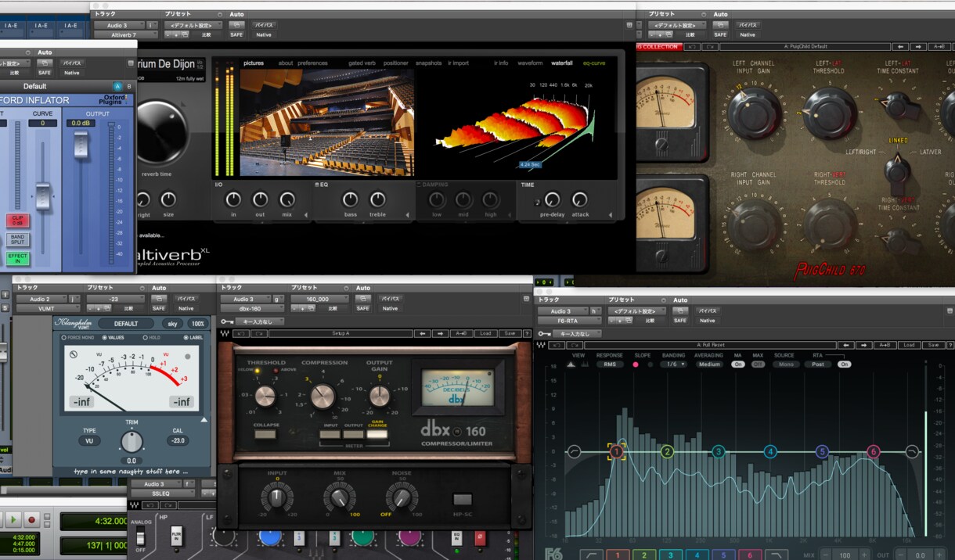Click the record button in transport

click(32, 519)
